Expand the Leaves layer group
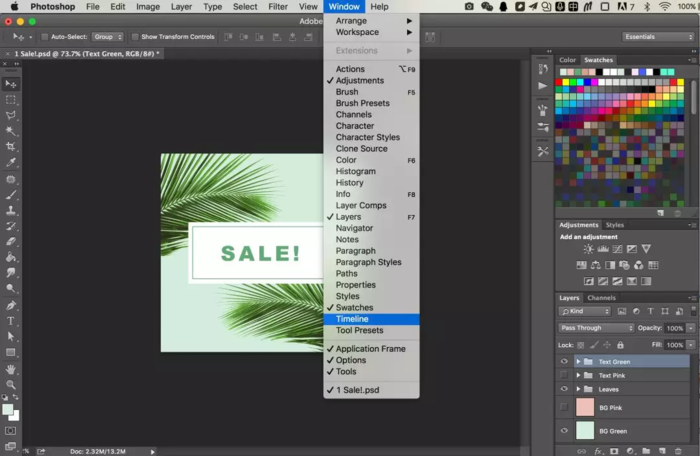The image size is (700, 456). 578,389
